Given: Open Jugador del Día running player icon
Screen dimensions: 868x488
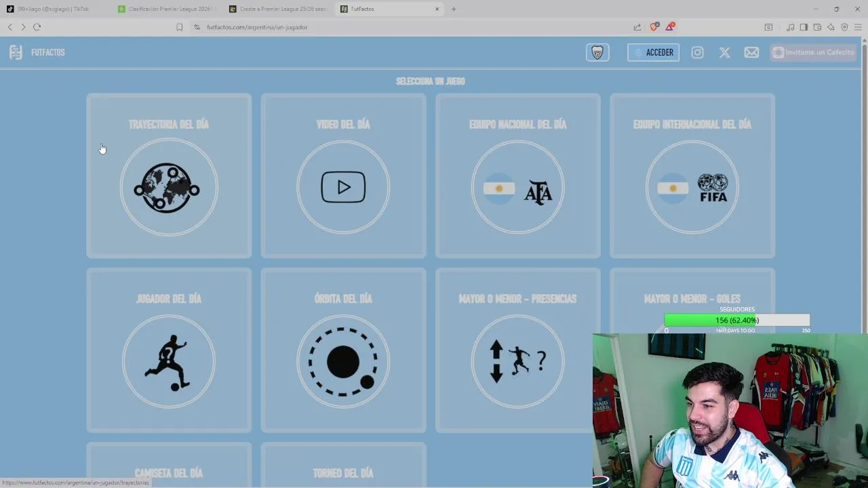Looking at the screenshot, I should (169, 362).
